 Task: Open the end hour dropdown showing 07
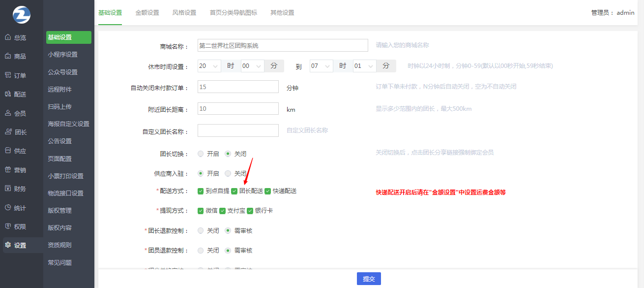pyautogui.click(x=321, y=66)
